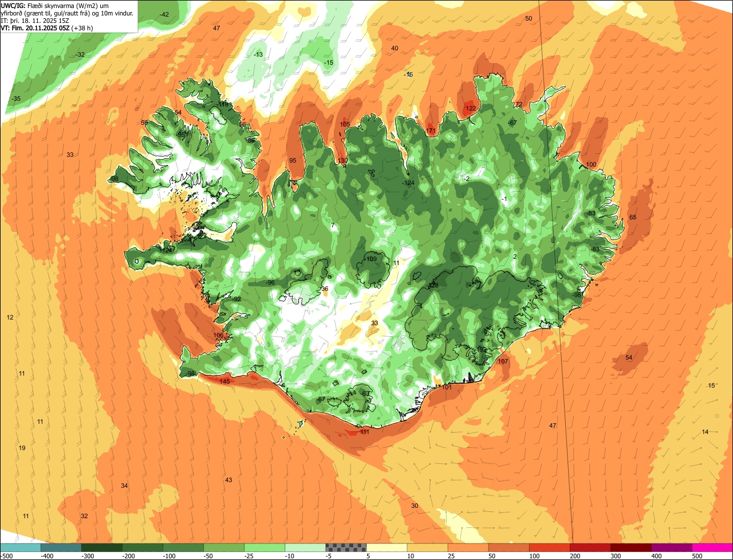Click the map value -128
Image resolution: width=733 pixels, height=560 pixels.
432,285
